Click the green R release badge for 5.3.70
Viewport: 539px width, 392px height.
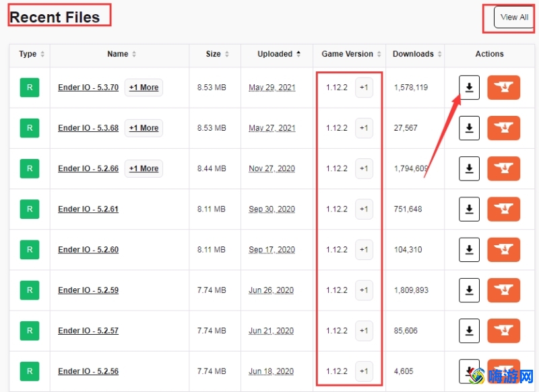pyautogui.click(x=30, y=88)
